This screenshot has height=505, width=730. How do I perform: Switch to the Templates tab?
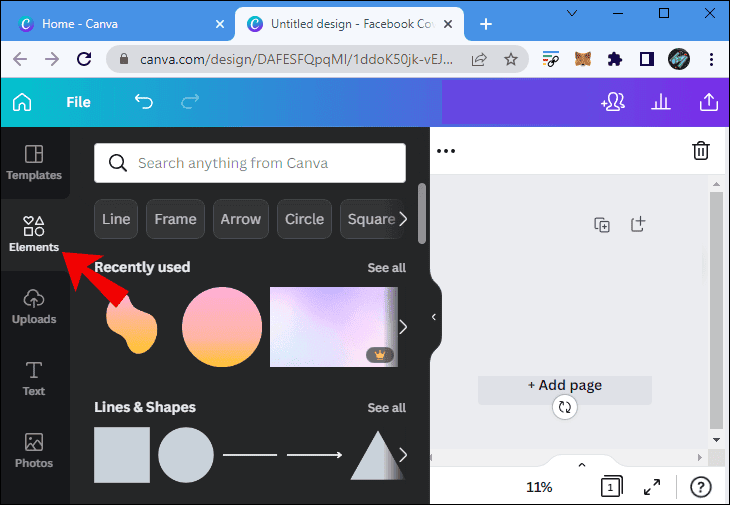[34, 162]
